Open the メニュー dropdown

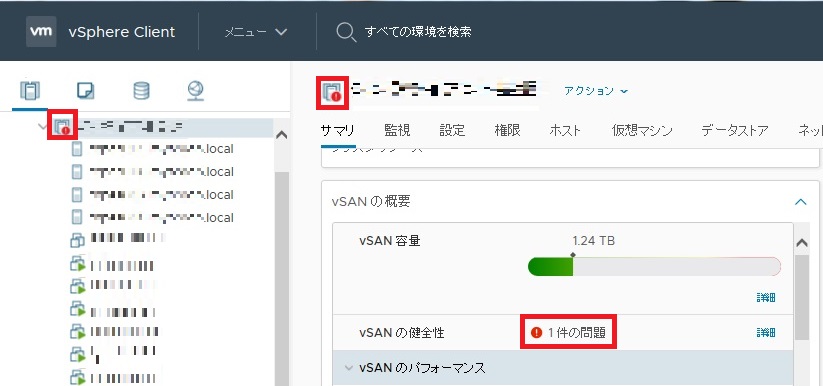256,32
